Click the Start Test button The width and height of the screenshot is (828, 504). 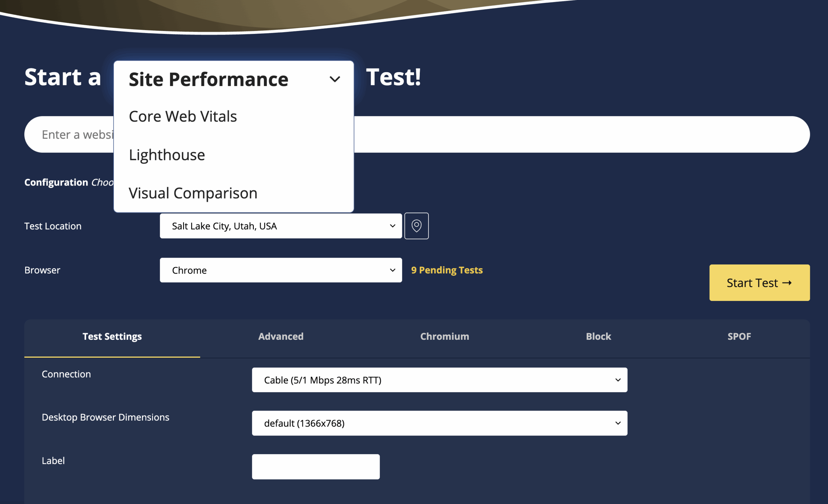759,283
